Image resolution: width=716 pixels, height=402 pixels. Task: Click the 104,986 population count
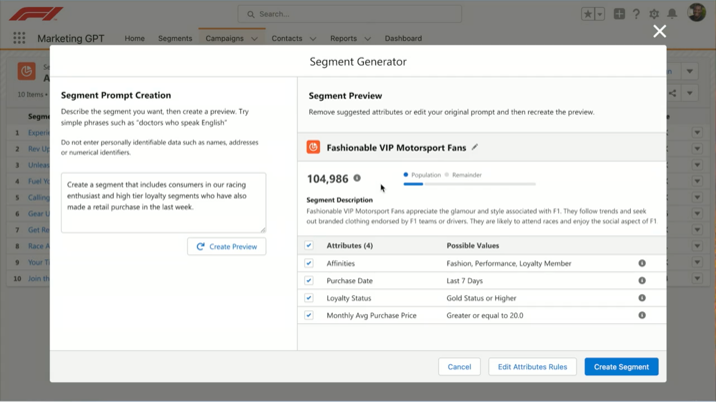327,179
